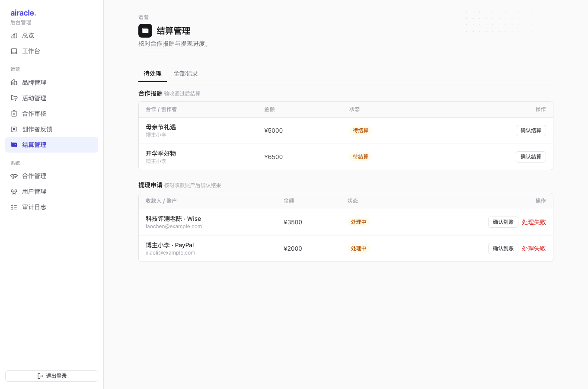The height and width of the screenshot is (389, 588).
Task: Click the ¥5000 amount
Action: [x=274, y=131]
